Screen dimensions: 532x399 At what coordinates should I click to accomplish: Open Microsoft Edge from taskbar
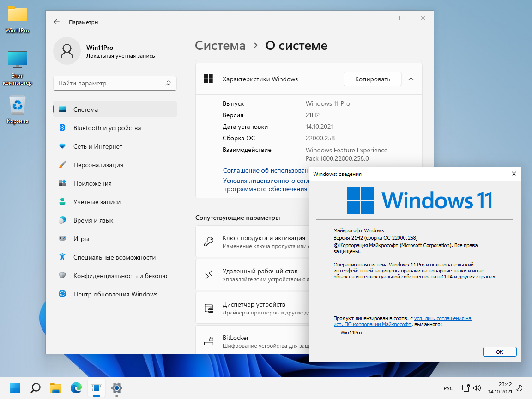click(x=76, y=387)
